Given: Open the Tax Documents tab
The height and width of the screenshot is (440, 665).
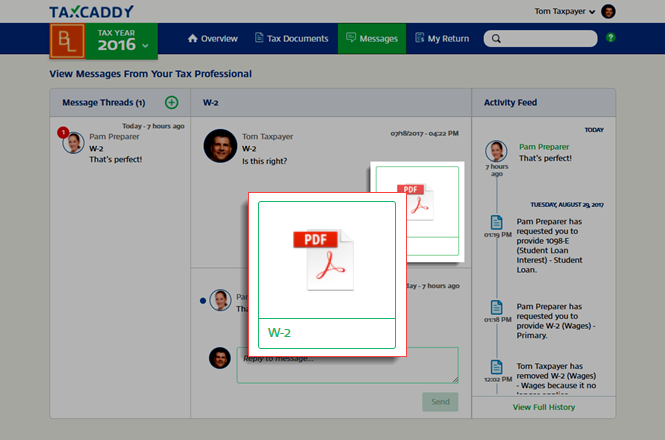Looking at the screenshot, I should click(x=291, y=39).
